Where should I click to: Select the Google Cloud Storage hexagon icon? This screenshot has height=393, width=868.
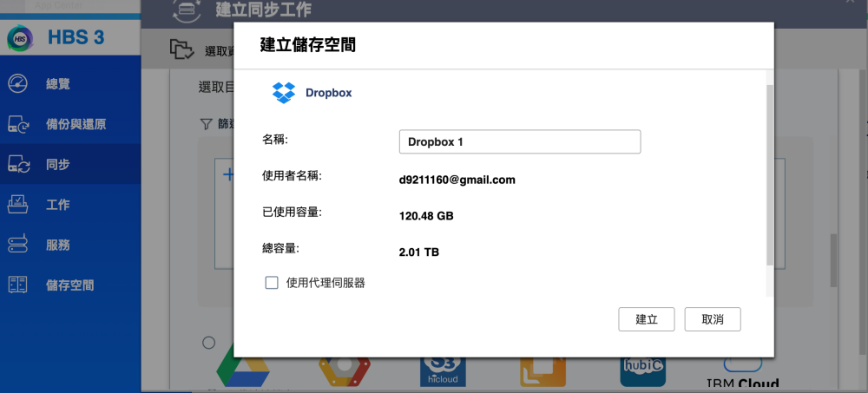(343, 370)
